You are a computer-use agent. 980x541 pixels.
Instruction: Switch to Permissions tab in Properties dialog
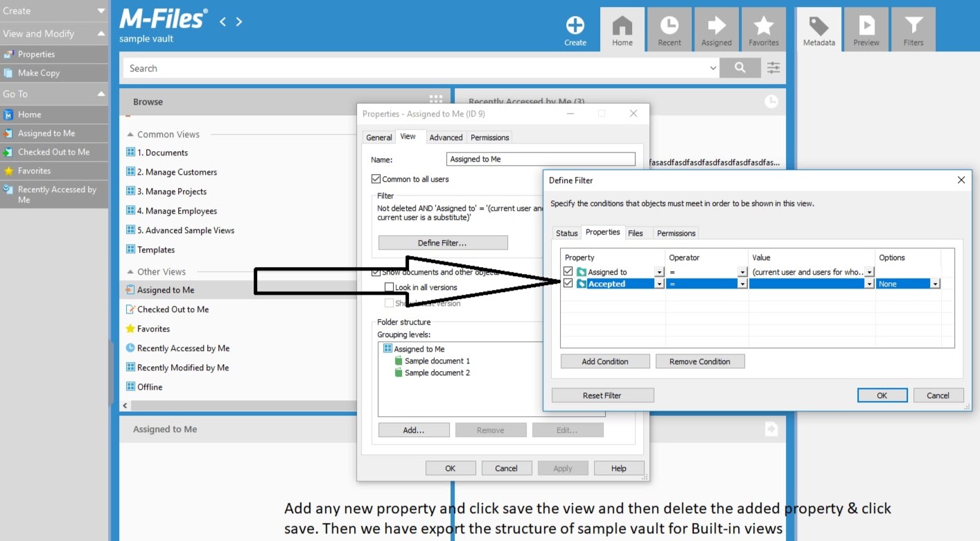(490, 137)
